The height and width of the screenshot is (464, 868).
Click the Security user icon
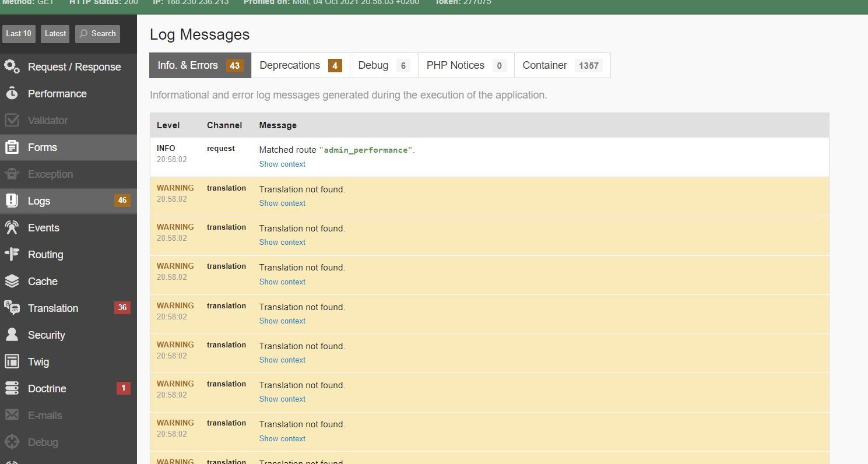click(12, 335)
